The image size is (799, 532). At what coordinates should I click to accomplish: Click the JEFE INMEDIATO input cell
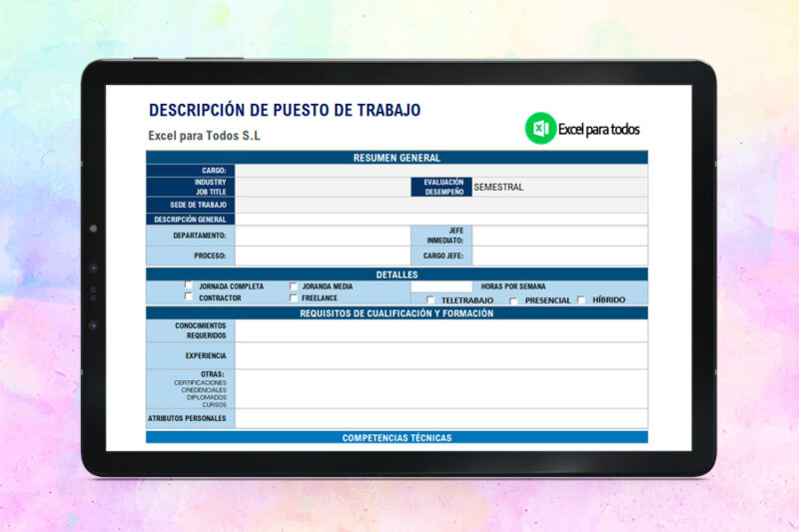(560, 236)
